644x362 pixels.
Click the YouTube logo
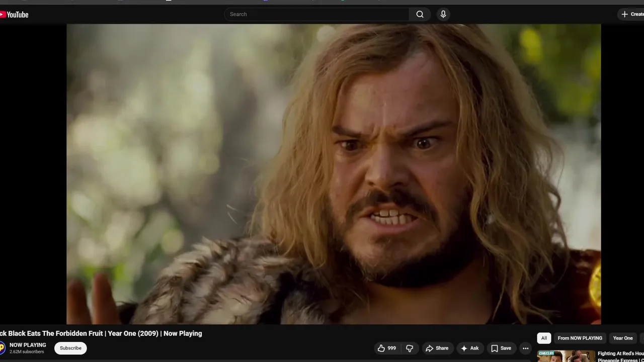pos(14,15)
